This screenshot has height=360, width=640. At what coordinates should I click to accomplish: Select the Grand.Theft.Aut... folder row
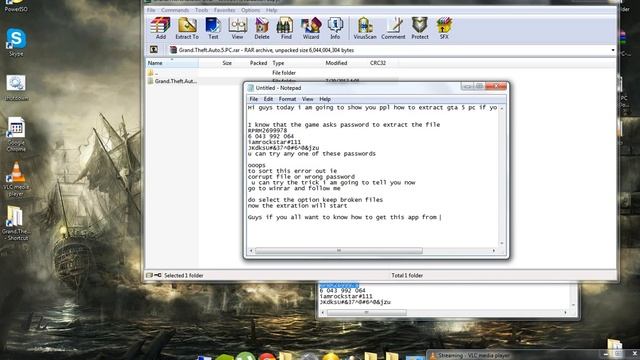172,81
